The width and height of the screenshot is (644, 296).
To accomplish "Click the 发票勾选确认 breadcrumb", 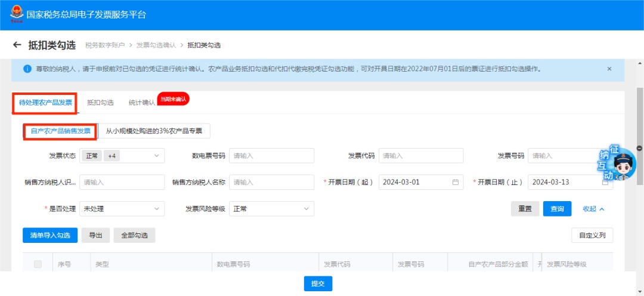I will [x=156, y=45].
